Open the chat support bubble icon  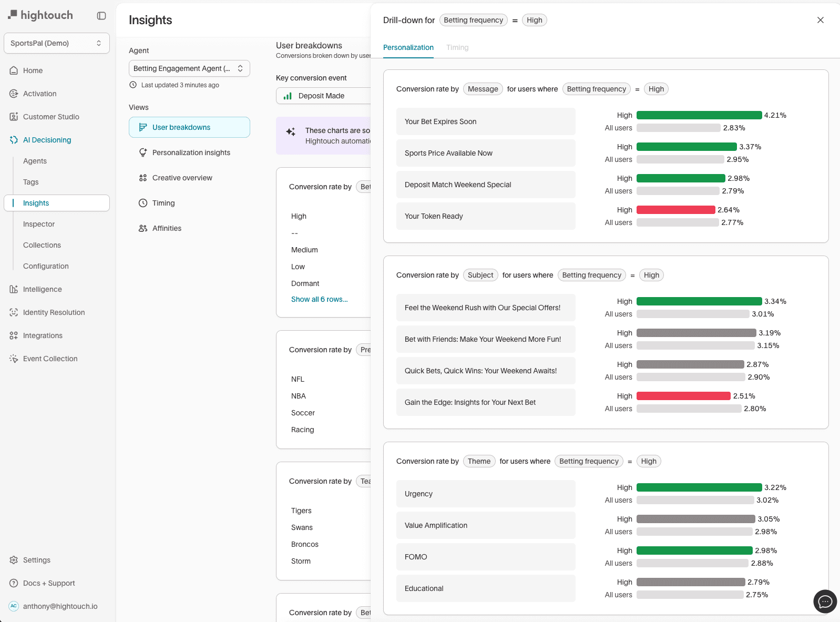pyautogui.click(x=825, y=601)
